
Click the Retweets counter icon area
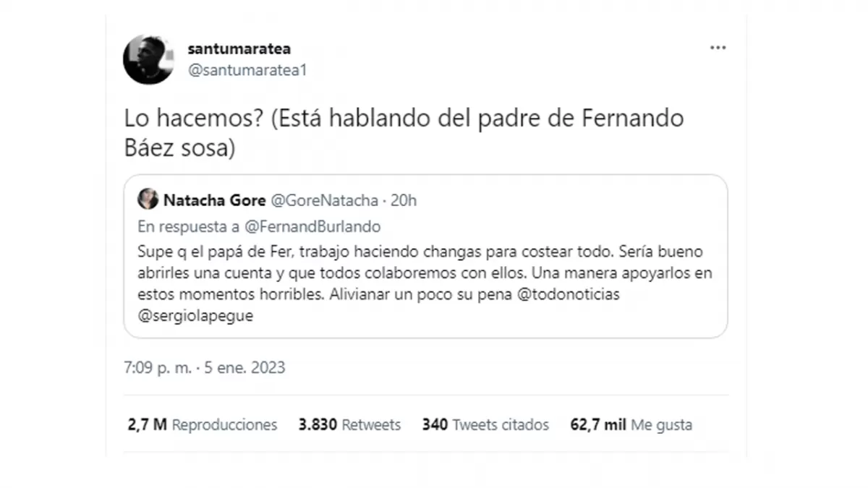[350, 425]
